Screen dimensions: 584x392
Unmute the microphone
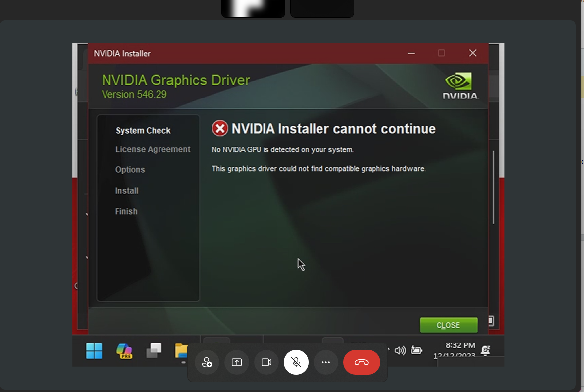pos(296,362)
